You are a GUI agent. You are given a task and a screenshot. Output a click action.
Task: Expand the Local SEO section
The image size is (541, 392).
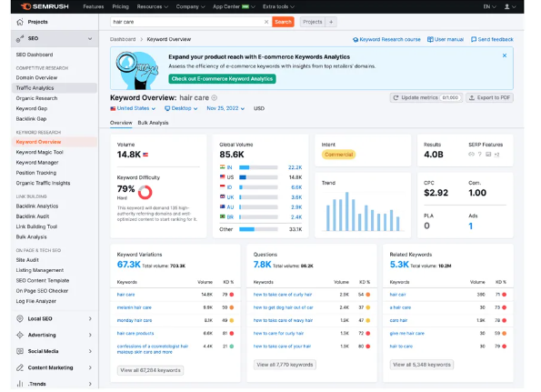(90, 318)
